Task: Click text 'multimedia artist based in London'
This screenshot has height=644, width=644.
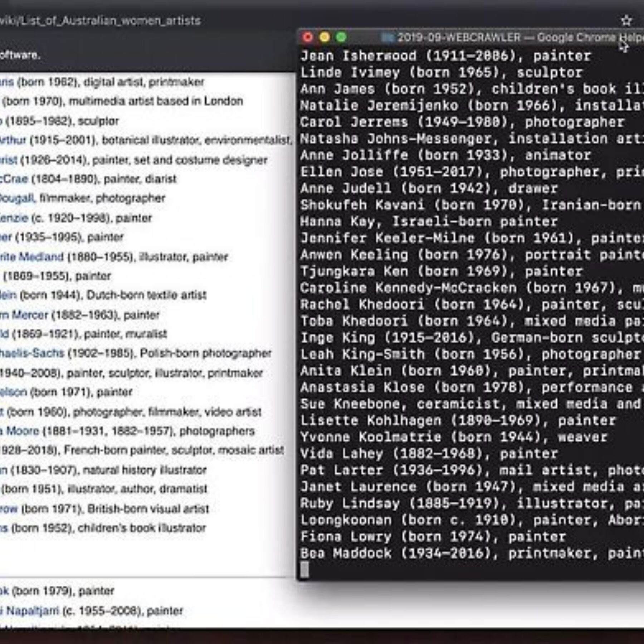Action: tap(156, 101)
